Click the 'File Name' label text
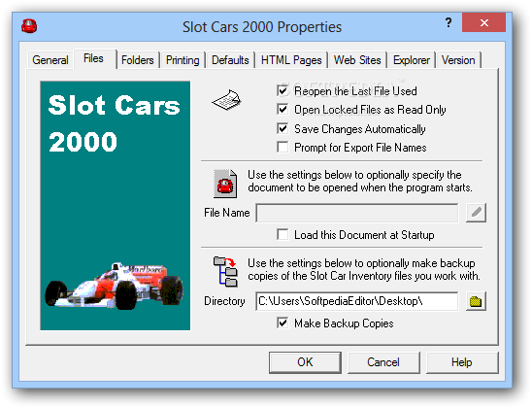Screen dimensions: 532x408 226,213
